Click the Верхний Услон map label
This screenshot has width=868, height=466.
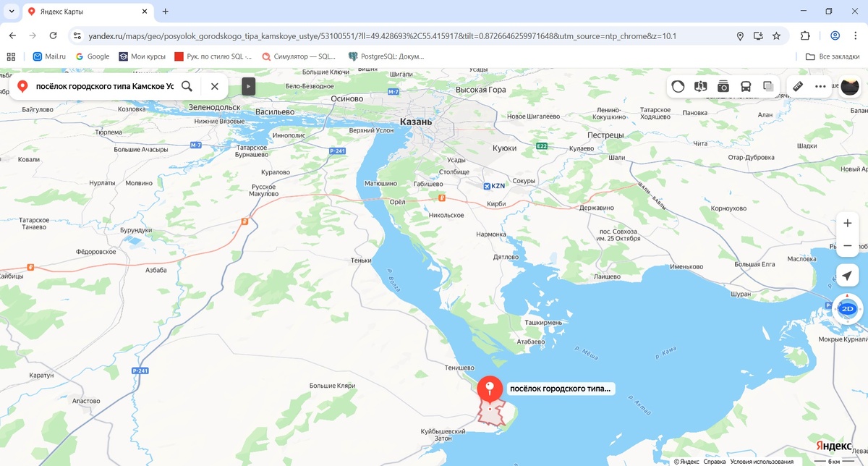[371, 130]
